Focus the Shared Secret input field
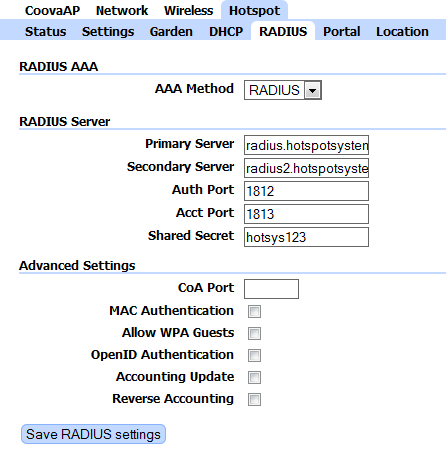The image size is (446, 475). [306, 237]
